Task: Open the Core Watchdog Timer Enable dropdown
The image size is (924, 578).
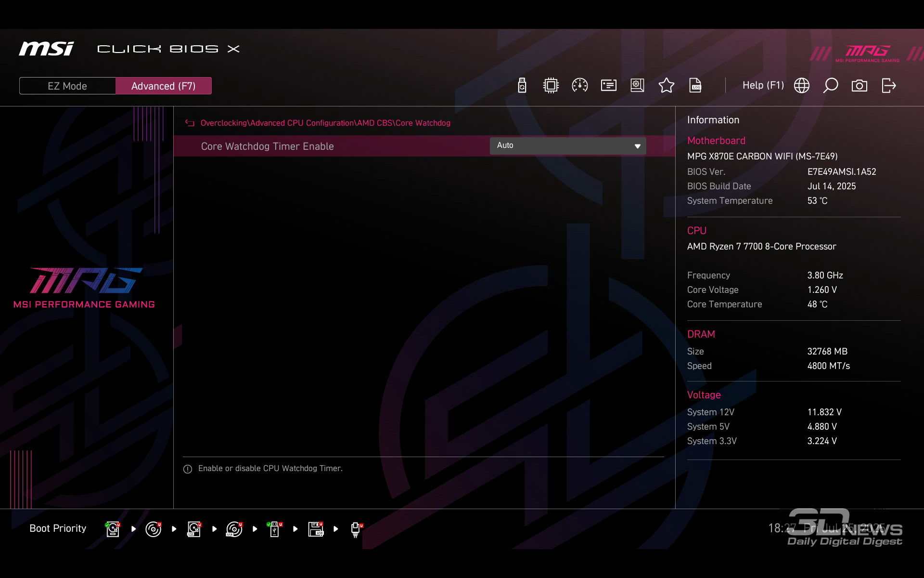Action: 568,145
